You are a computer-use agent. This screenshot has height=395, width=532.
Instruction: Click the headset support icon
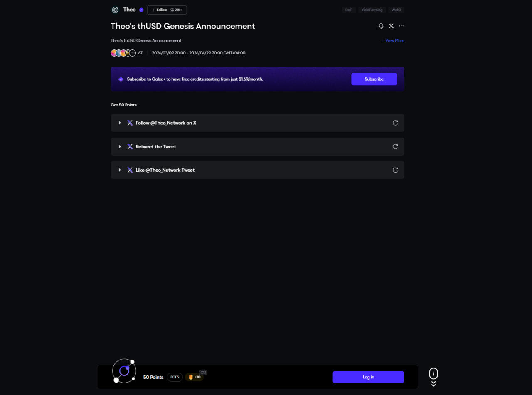pos(381,26)
